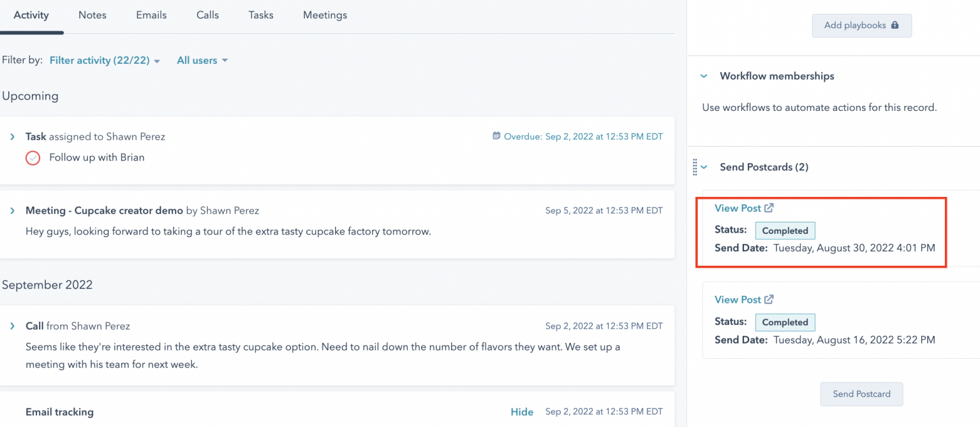Click external link icon on first View Post

click(x=769, y=208)
